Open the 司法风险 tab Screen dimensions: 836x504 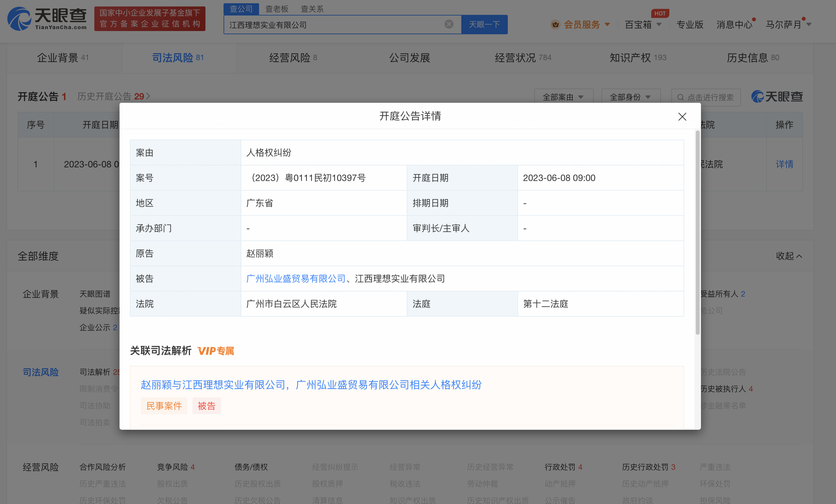coord(178,58)
